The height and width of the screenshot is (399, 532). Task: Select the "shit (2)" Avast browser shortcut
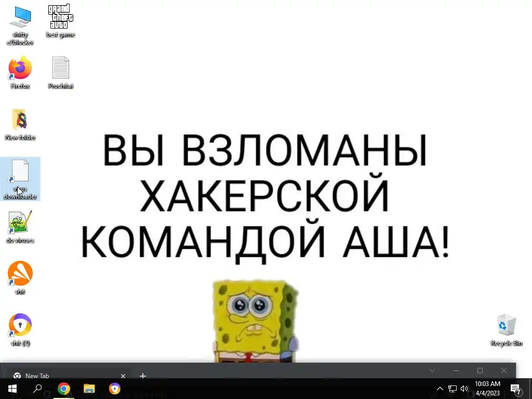coord(20,329)
